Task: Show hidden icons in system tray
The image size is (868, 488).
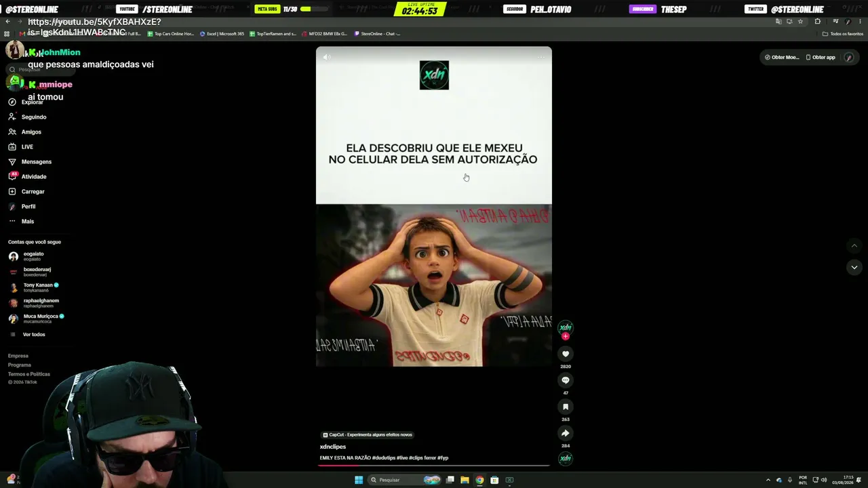Action: pos(768,480)
